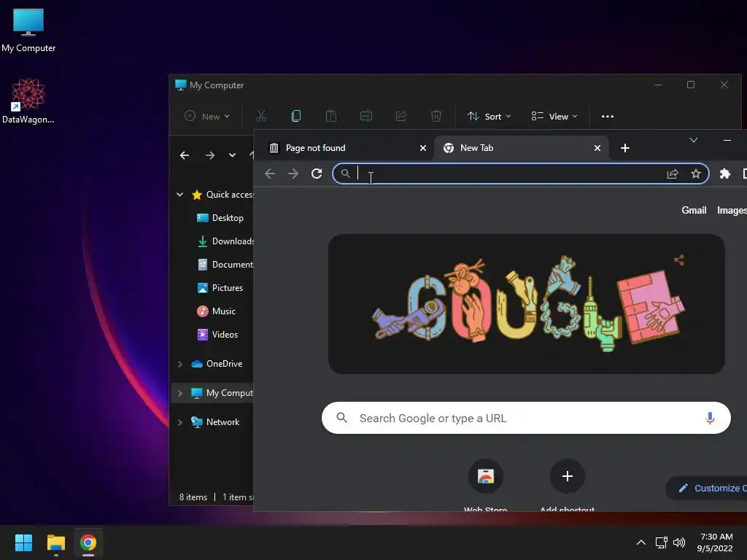Open the Images link
Viewport: 747px width, 560px height.
point(732,210)
